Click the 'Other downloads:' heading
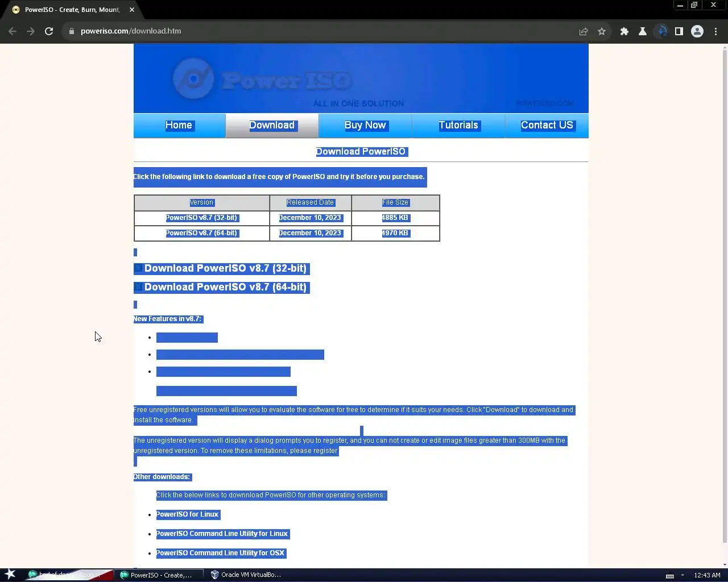The image size is (728, 582). click(x=162, y=477)
